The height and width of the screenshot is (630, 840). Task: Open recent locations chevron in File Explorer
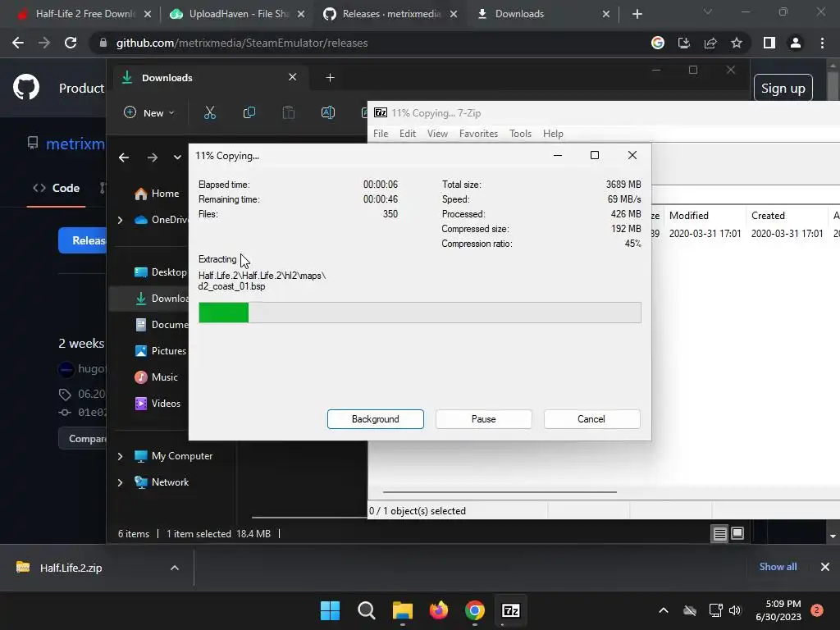tap(177, 157)
